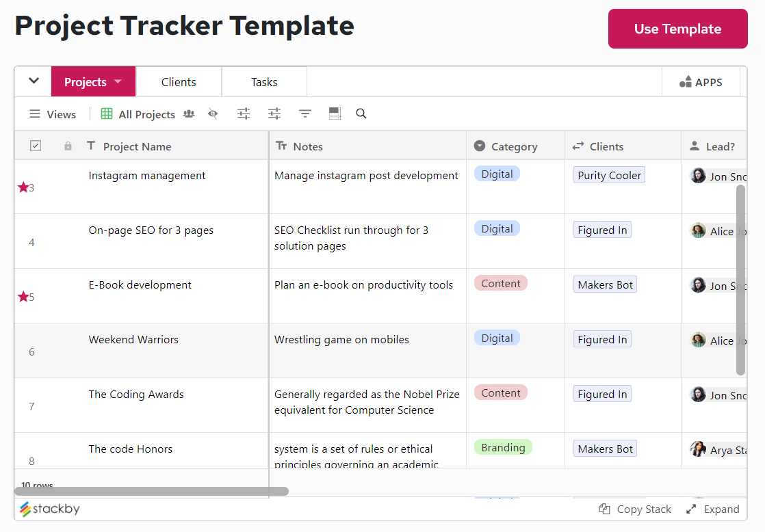Unstar the Instagram management row

[x=23, y=186]
